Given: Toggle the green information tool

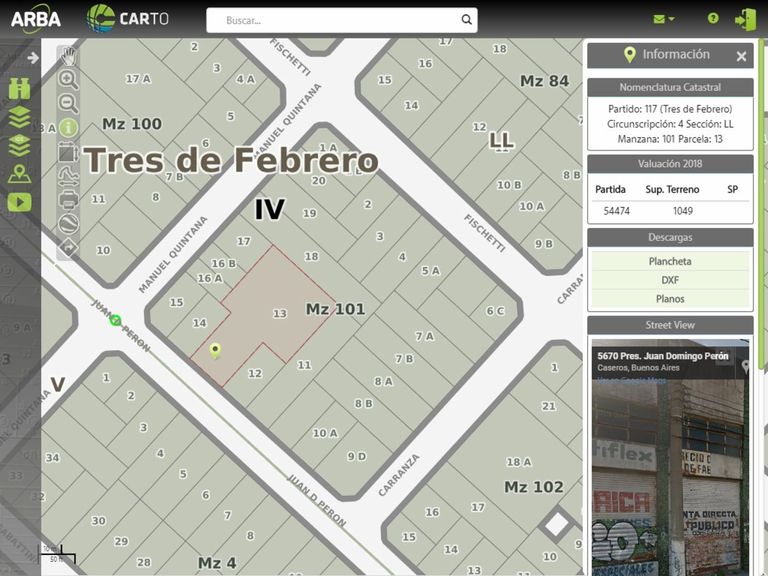Looking at the screenshot, I should tap(69, 128).
